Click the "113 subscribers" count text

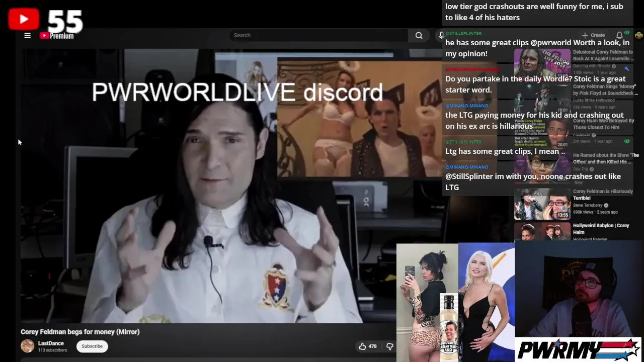tap(52, 350)
